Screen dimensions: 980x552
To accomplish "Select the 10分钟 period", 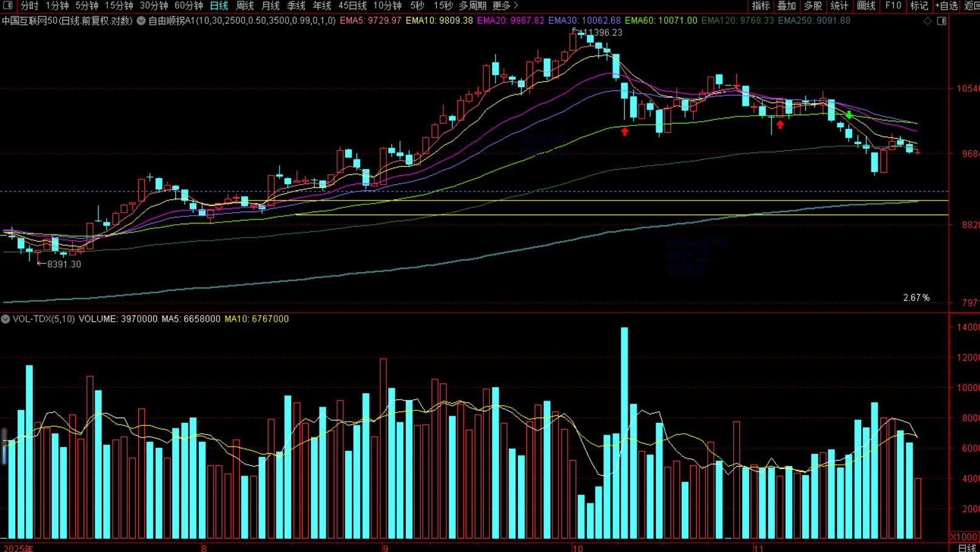I will click(388, 5).
